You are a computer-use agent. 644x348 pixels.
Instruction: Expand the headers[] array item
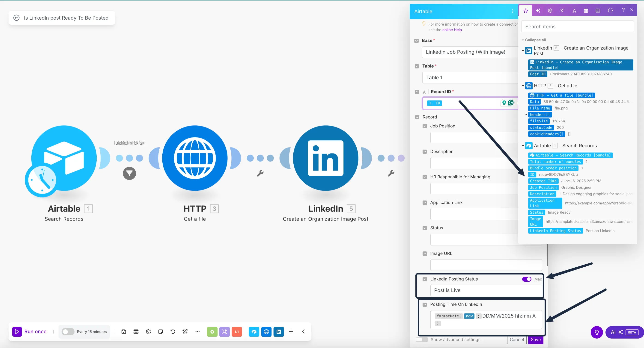526,115
